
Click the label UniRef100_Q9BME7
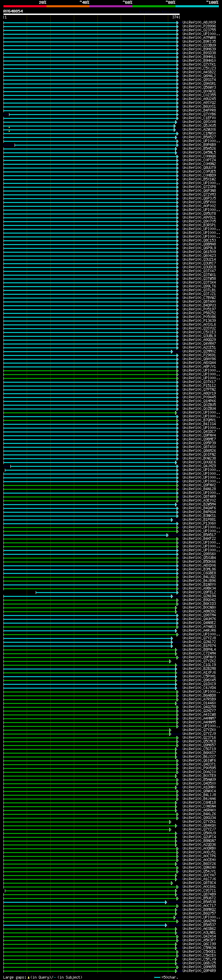199,439
